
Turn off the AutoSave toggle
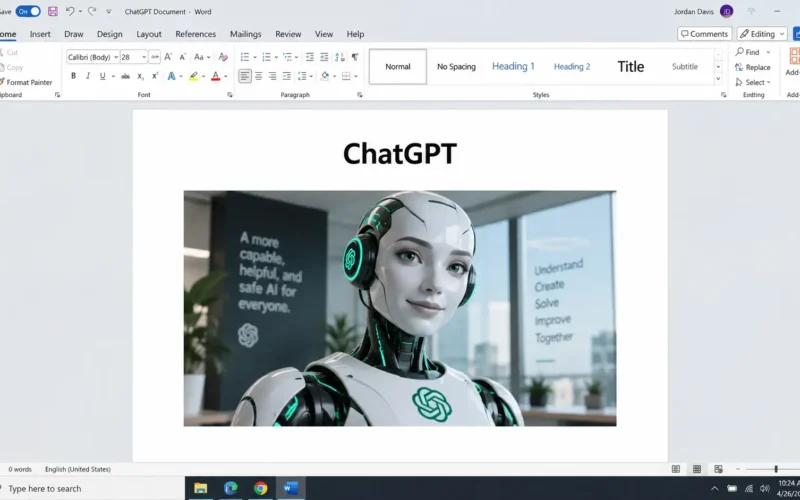28,11
